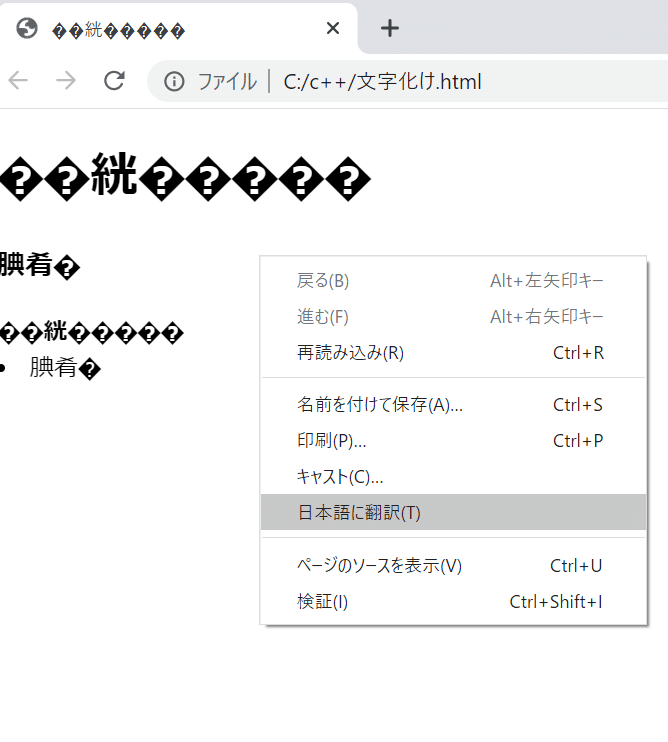This screenshot has height=742, width=668.
Task: Click the globe favicon on the tab
Action: point(27,28)
